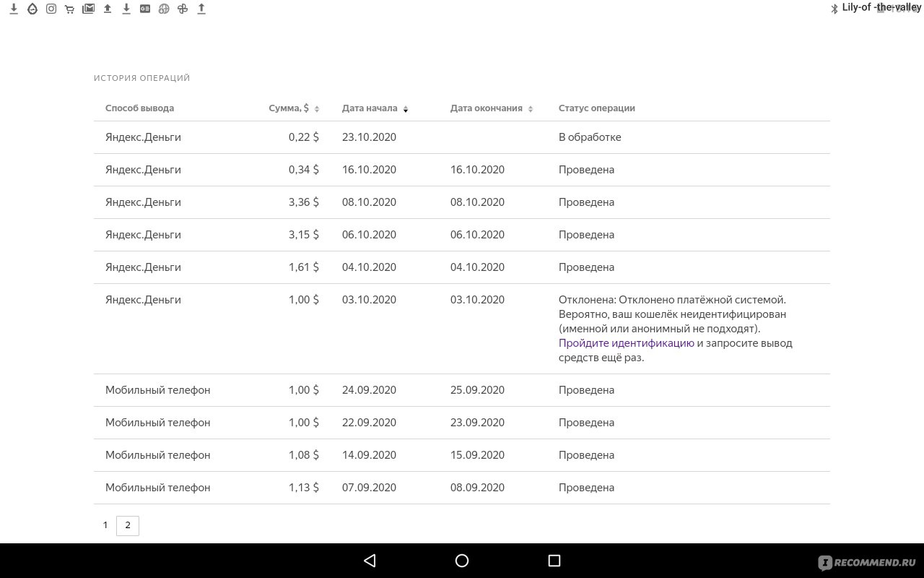Image resolution: width=924 pixels, height=578 pixels.
Task: Go to page 2 of operations
Action: pos(128,525)
